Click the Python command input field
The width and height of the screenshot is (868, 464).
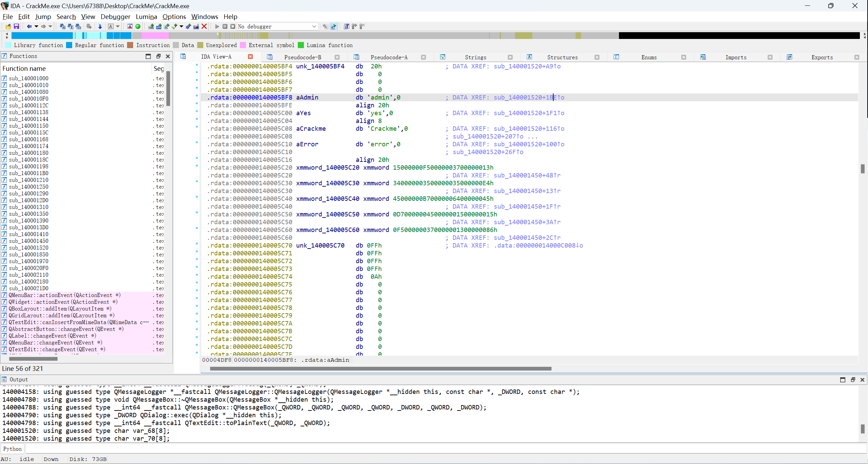coord(446,449)
